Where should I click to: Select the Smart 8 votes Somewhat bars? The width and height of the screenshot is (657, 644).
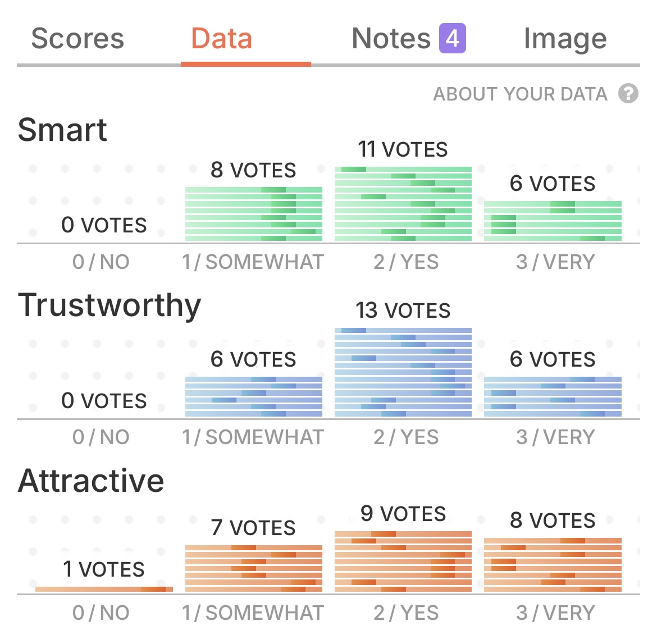coord(254,214)
